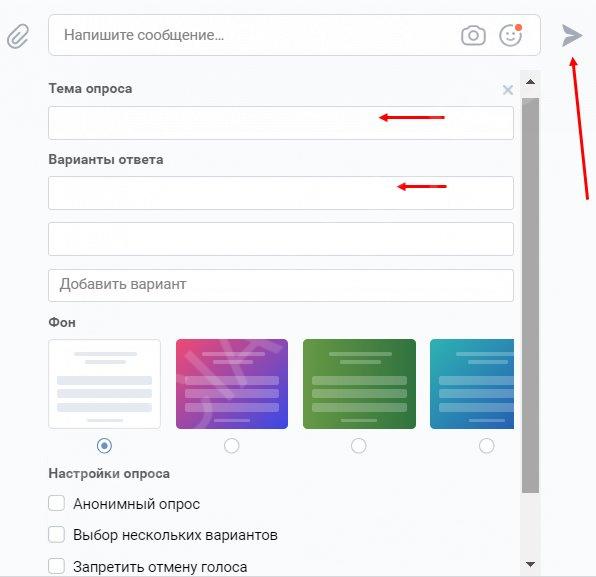Viewport: 596px width, 577px height.
Task: Close the poll form with the X
Action: coord(508,90)
